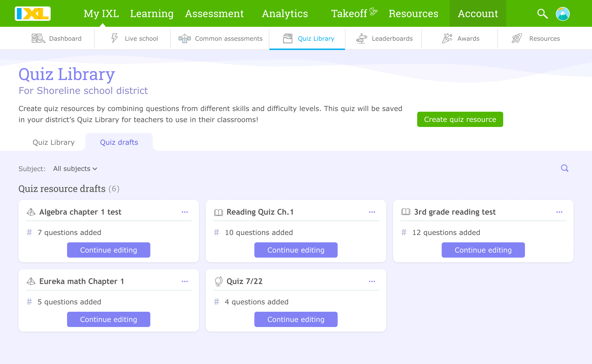This screenshot has height=364, width=592.
Task: Click the Quiz 7/22 title
Action: [x=244, y=281]
